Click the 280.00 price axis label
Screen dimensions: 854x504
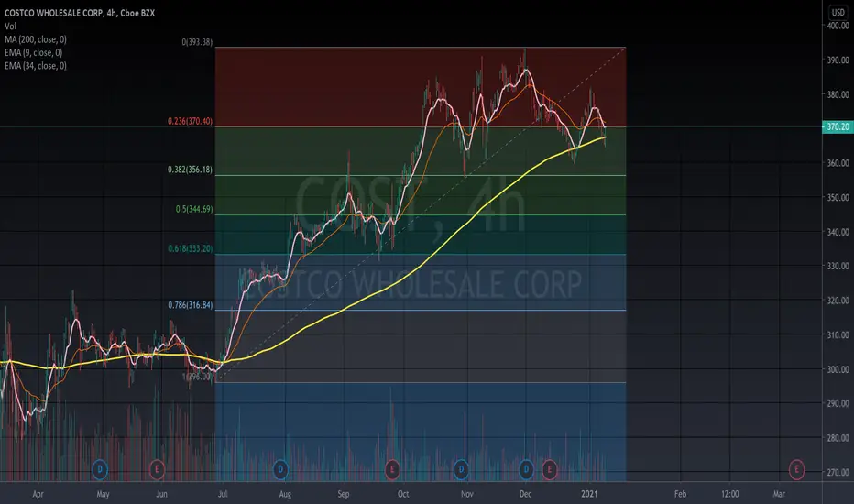[x=838, y=437]
